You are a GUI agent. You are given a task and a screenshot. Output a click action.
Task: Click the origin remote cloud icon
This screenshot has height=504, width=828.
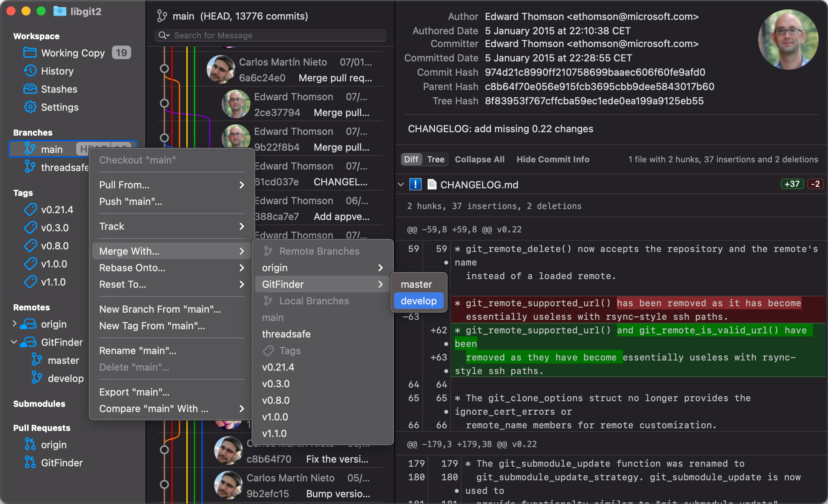pyautogui.click(x=28, y=324)
